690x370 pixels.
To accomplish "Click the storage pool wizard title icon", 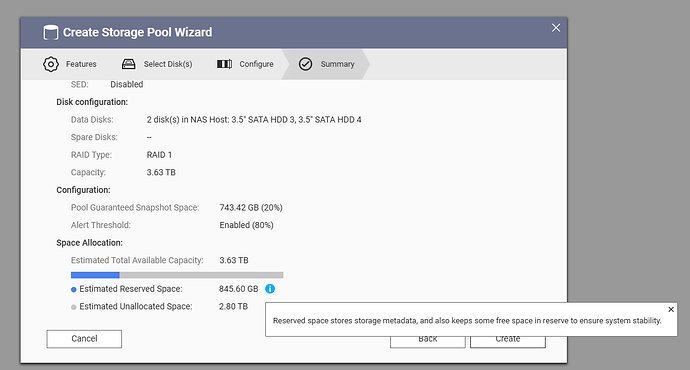I will (51, 33).
